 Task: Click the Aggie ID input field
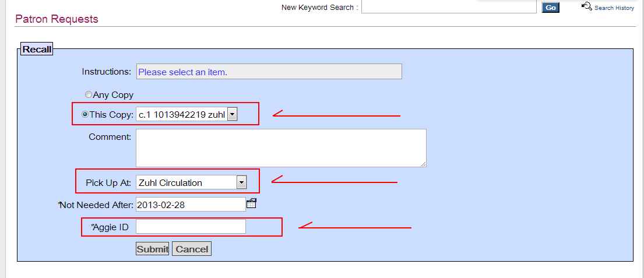click(x=191, y=226)
